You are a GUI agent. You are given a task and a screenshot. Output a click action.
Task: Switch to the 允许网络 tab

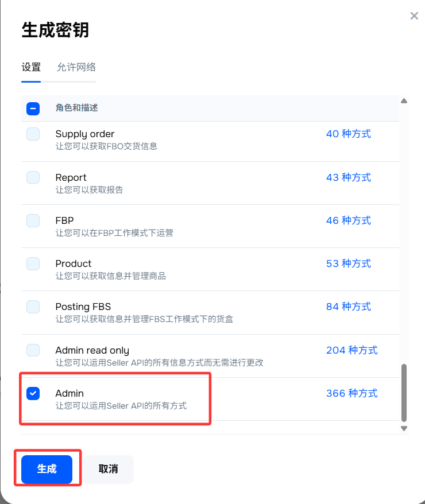tap(76, 67)
